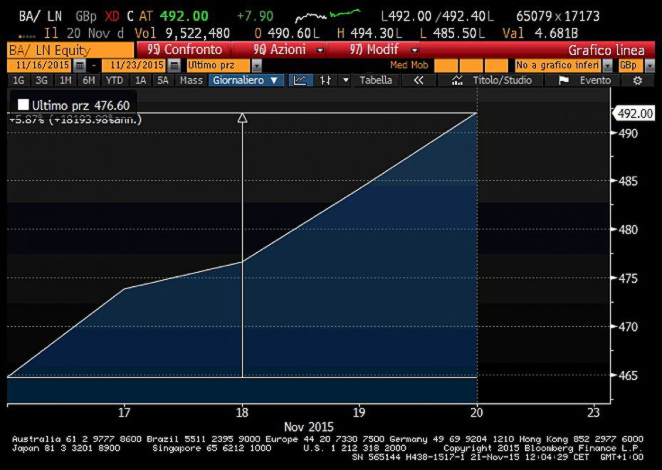Click the start date calendar icon
The height and width of the screenshot is (470, 662).
(80, 65)
